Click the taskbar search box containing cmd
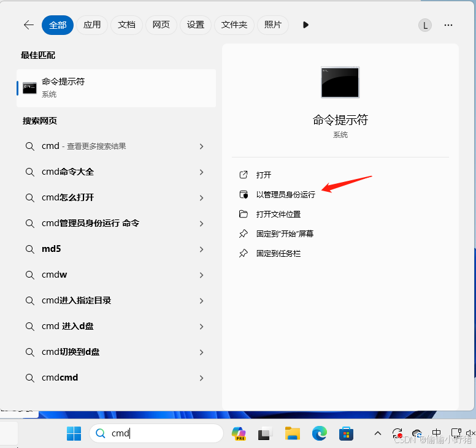Screen dimensions: 476x448 (156, 433)
